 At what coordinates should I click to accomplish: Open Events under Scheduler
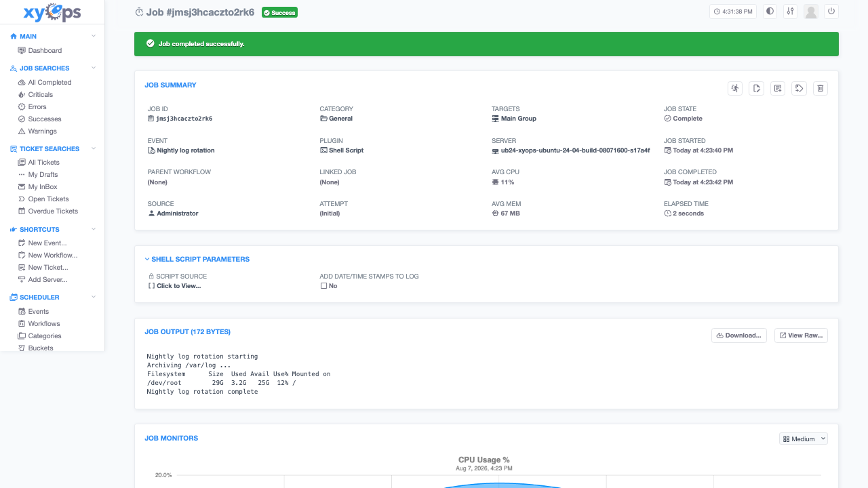tap(38, 312)
